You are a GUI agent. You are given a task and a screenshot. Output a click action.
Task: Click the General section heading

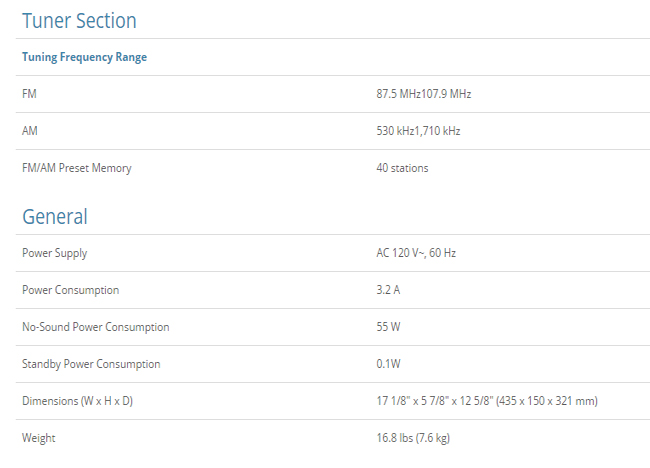(x=55, y=216)
